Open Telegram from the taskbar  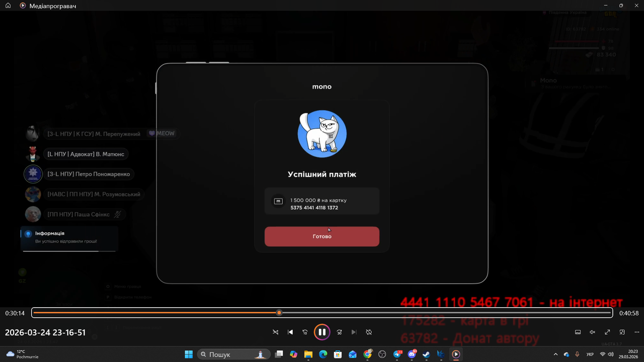397,354
